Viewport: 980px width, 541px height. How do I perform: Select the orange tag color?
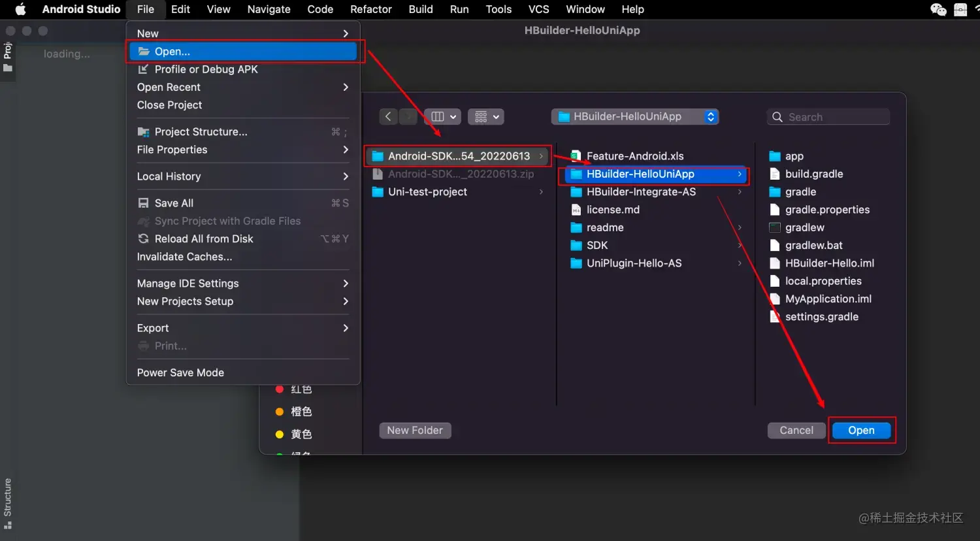[x=293, y=412]
